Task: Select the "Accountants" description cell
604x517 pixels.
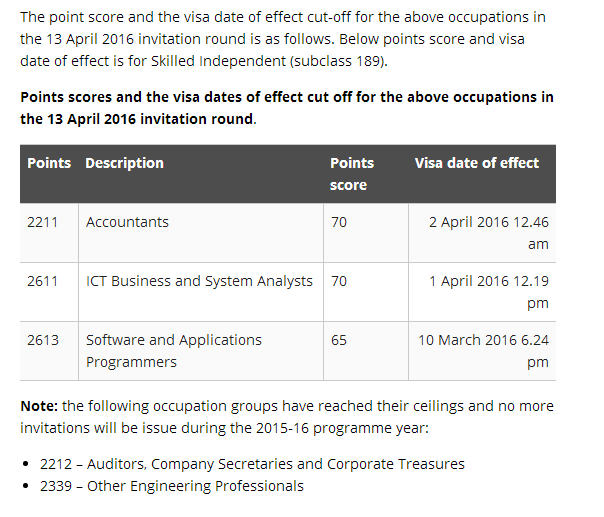Action: click(128, 222)
